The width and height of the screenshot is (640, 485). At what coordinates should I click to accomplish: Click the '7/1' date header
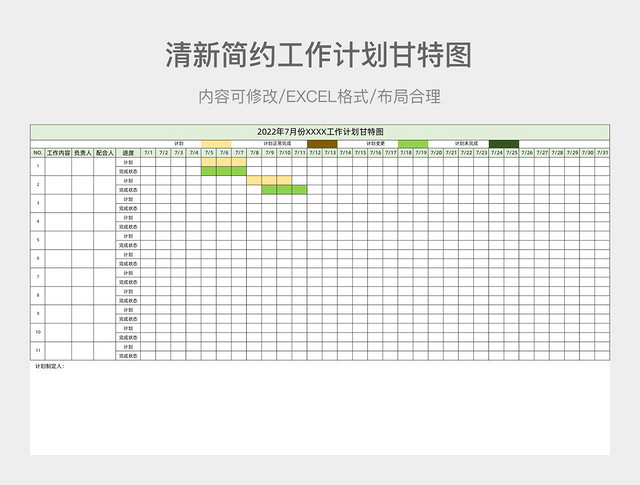(148, 153)
